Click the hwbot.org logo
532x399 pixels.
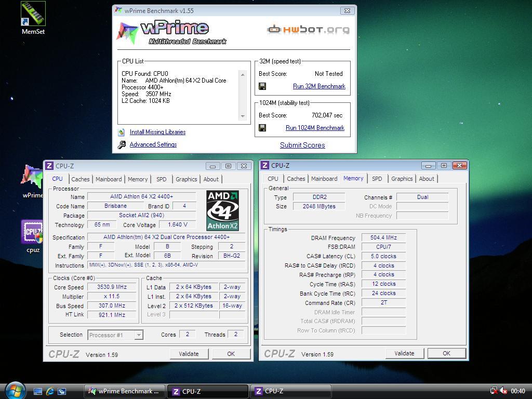point(308,30)
